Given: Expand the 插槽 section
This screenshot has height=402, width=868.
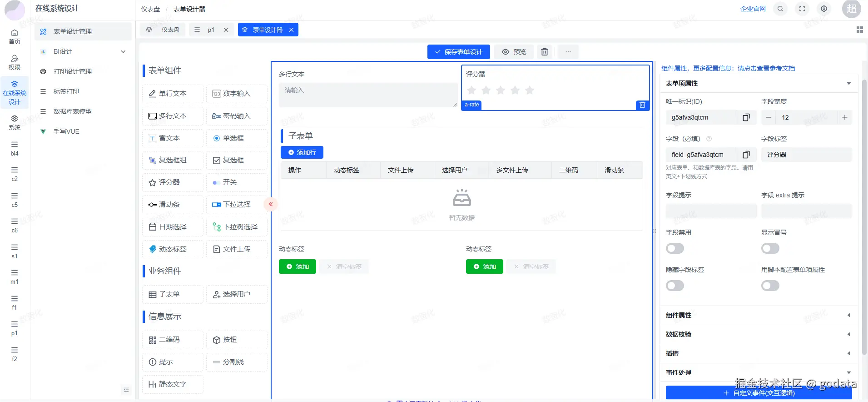Looking at the screenshot, I should pyautogui.click(x=759, y=353).
